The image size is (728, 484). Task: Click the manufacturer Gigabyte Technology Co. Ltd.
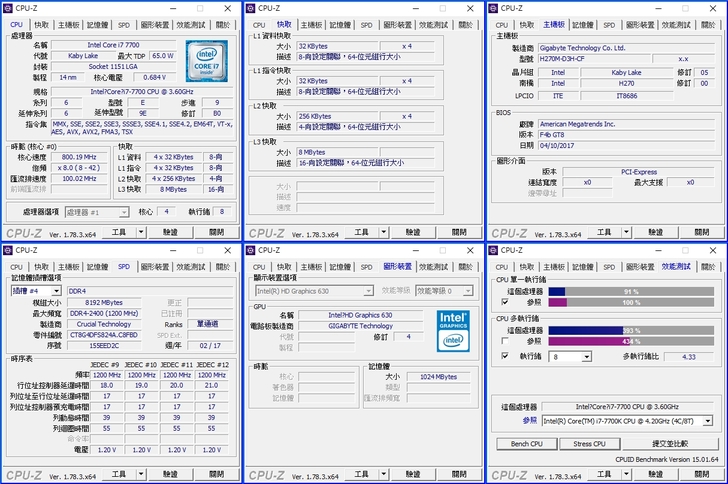[x=626, y=48]
